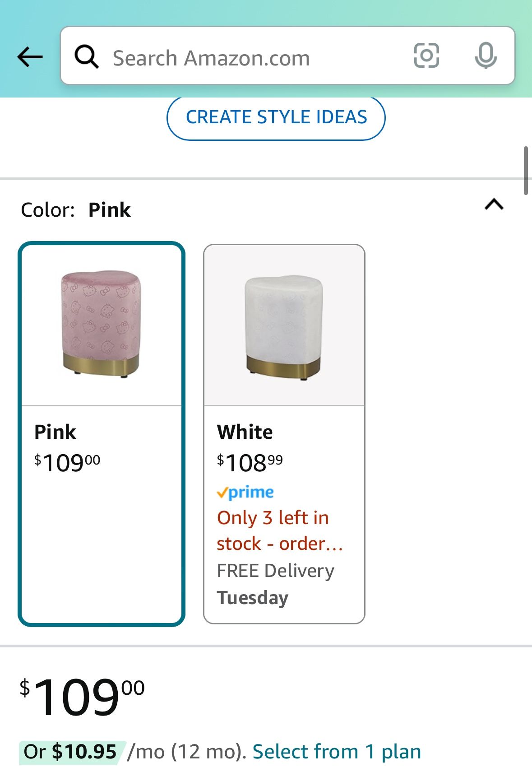Viewport: 532px width, 781px height.
Task: Tap the Color: Pink label
Action: pyautogui.click(x=76, y=210)
